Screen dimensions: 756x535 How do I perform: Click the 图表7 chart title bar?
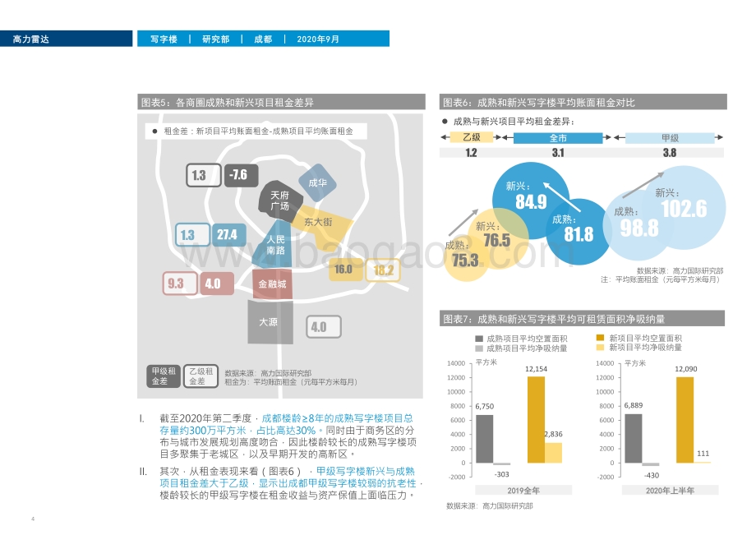(x=582, y=319)
